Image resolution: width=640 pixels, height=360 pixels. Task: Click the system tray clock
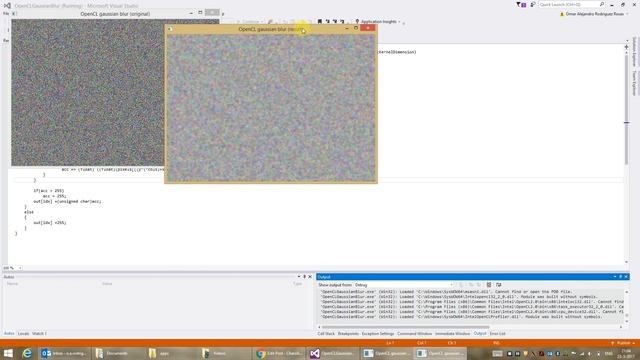click(626, 353)
